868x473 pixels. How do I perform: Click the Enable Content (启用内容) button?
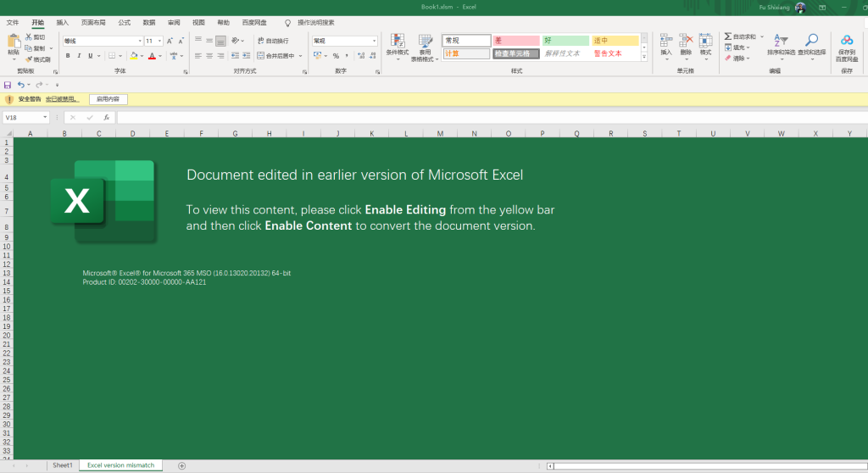[108, 99]
